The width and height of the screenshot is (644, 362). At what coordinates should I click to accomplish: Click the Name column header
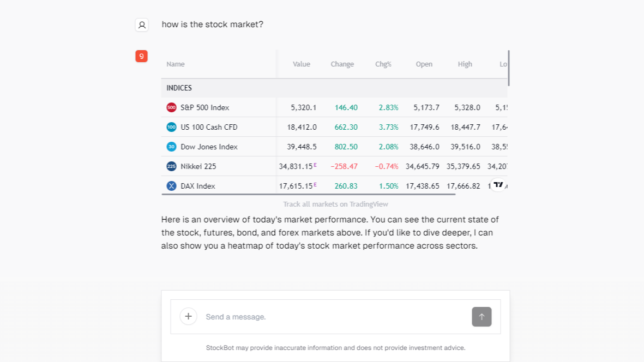coord(176,64)
